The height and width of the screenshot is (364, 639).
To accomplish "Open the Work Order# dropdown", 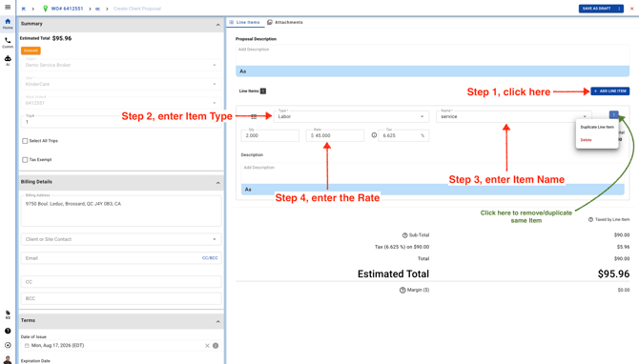I will (121, 103).
